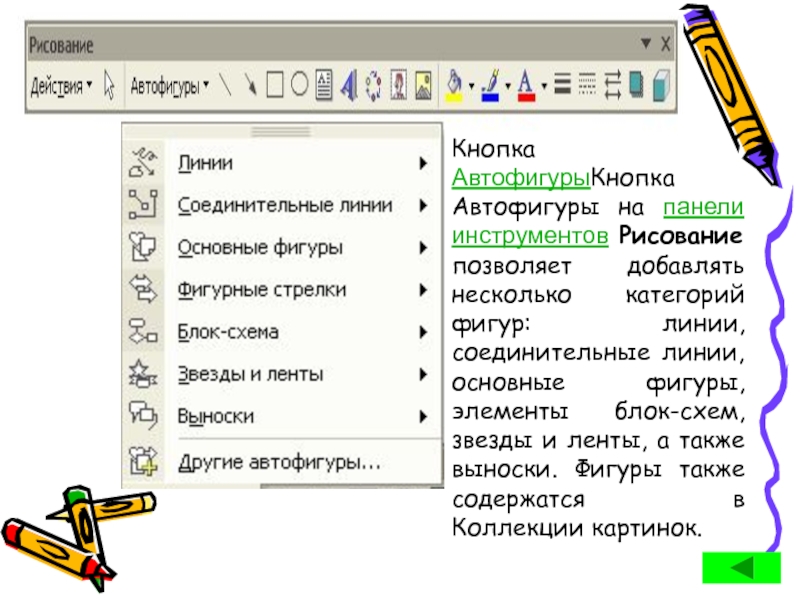Viewport: 800px width, 600px height.
Task: Select Другие автофигуры menu item
Action: pyautogui.click(x=280, y=463)
